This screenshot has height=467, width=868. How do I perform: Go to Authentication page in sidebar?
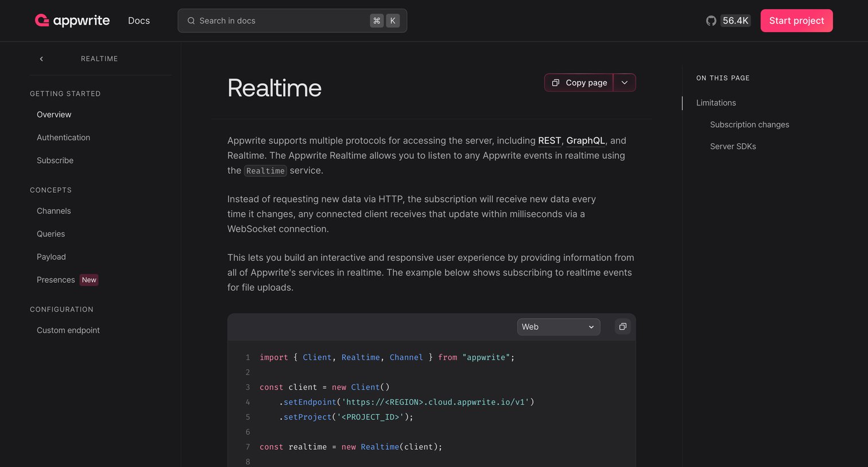pyautogui.click(x=63, y=138)
